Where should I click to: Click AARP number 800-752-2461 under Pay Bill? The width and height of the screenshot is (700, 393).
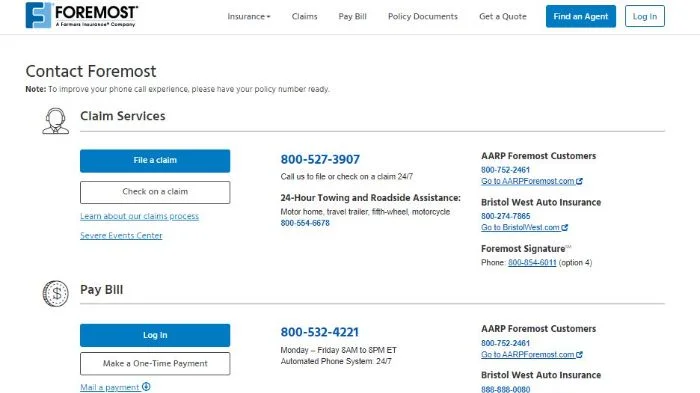pos(505,343)
